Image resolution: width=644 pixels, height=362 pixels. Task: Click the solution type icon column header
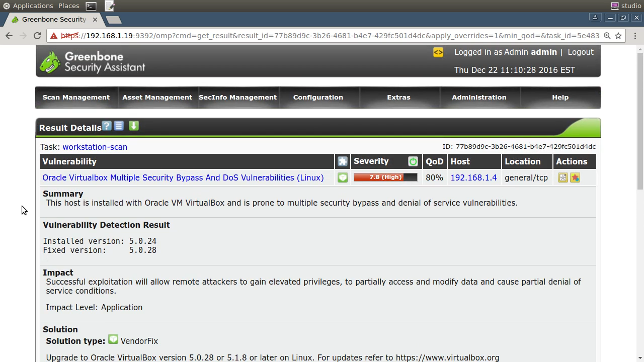(x=343, y=161)
